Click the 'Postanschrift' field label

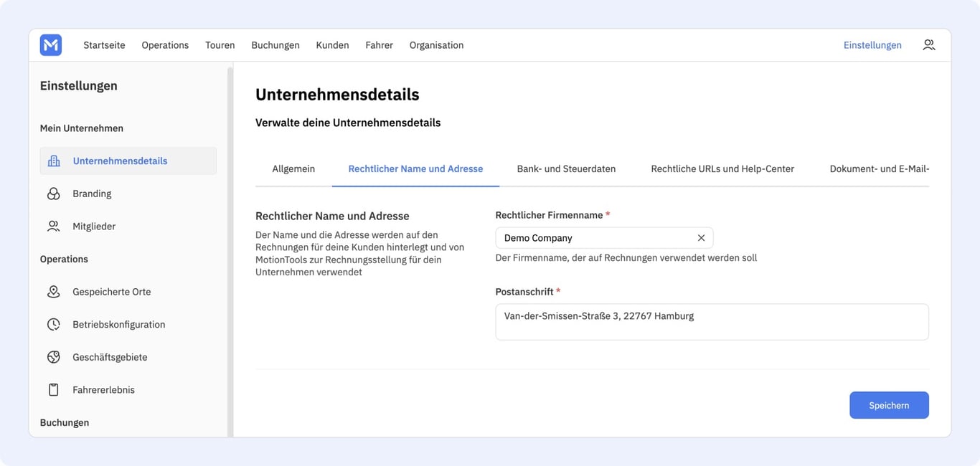click(x=524, y=292)
